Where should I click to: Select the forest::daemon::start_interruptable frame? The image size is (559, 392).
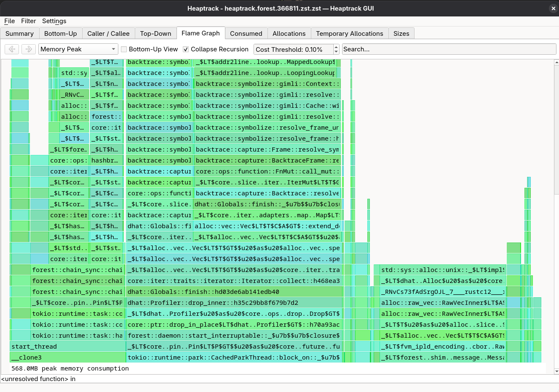click(x=234, y=336)
